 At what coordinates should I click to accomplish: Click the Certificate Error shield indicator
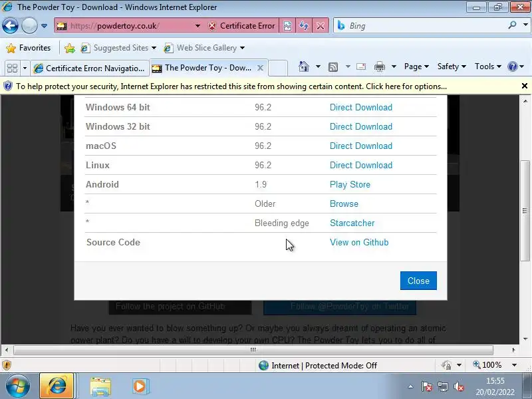tap(241, 26)
